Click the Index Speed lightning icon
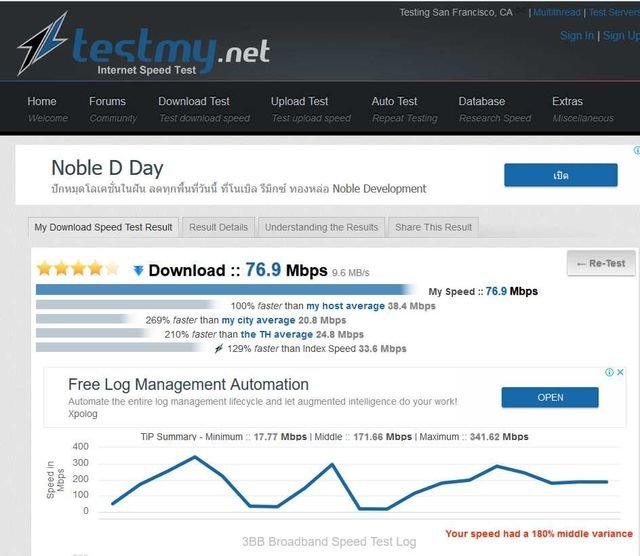The height and width of the screenshot is (556, 640). [219, 349]
